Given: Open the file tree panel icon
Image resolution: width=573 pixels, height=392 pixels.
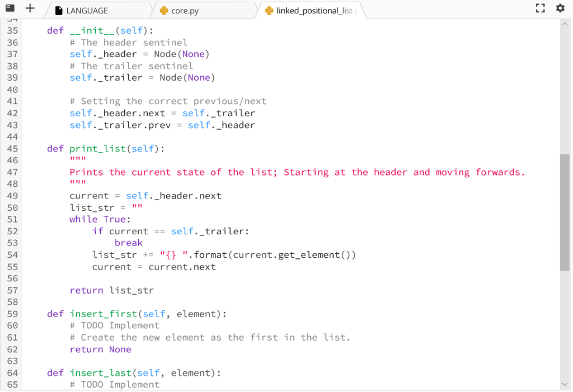Looking at the screenshot, I should click(x=10, y=8).
